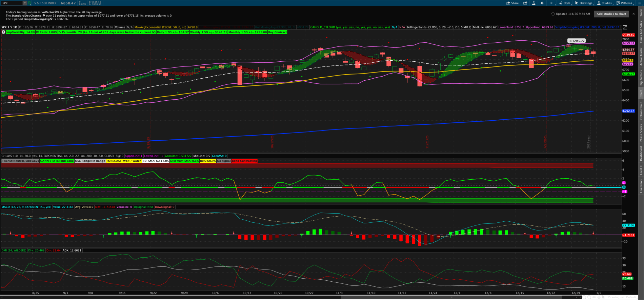Open the D timeframe dropdown
The image size is (644, 300).
(552, 3)
